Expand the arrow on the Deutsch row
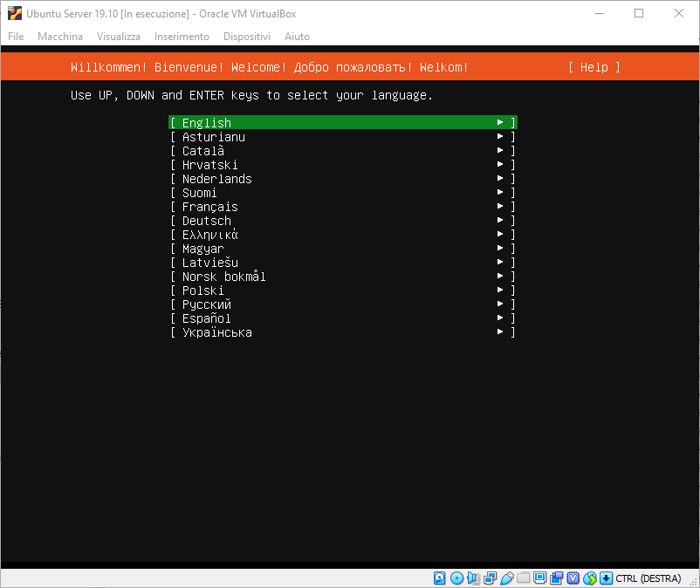700x588 pixels. pyautogui.click(x=500, y=221)
